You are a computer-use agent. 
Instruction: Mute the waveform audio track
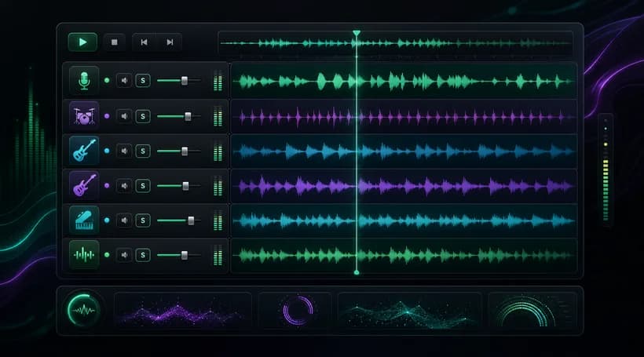[124, 255]
